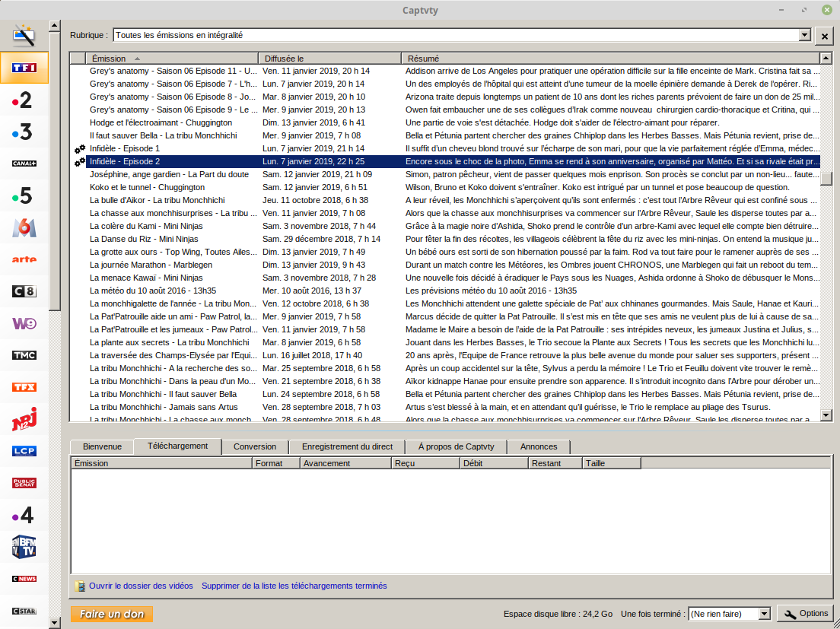
Task: Select the Canal+ channel icon
Action: coord(24,164)
